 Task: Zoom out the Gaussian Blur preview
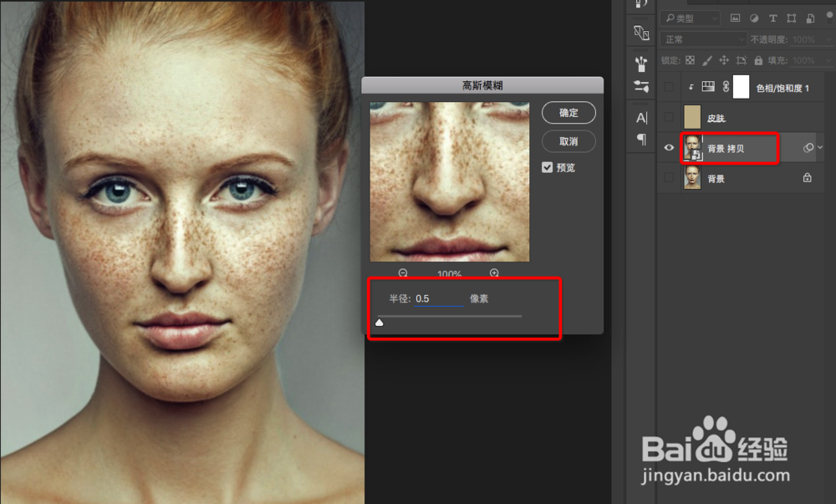pyautogui.click(x=403, y=273)
